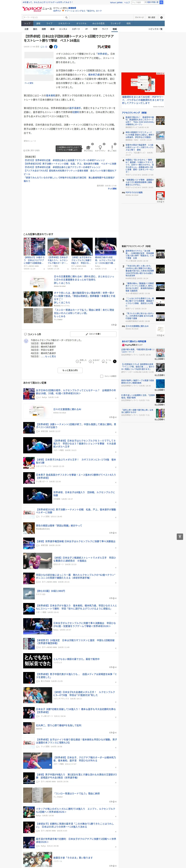Share the article on Facebook
Image resolution: width=186 pixels, height=868 pixels.
[56, 47]
